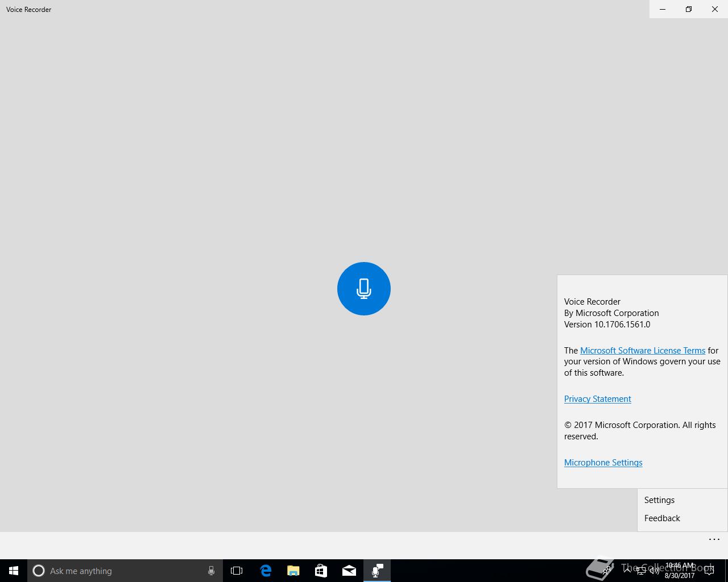This screenshot has height=582, width=728.
Task: Open the Privacy Statement link
Action: pyautogui.click(x=598, y=399)
